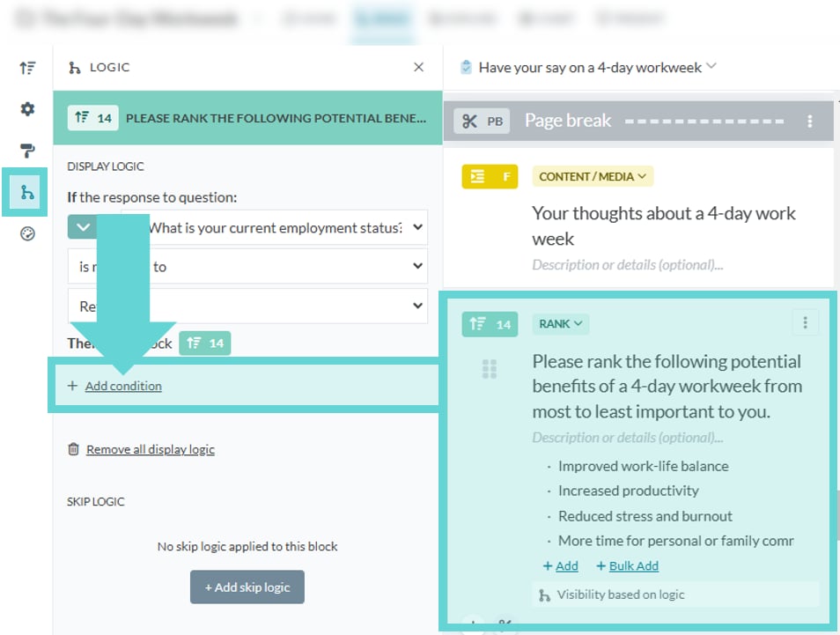Viewport: 840px width, 635px height.
Task: Open the questions list sidebar icon
Action: pyautogui.click(x=27, y=68)
